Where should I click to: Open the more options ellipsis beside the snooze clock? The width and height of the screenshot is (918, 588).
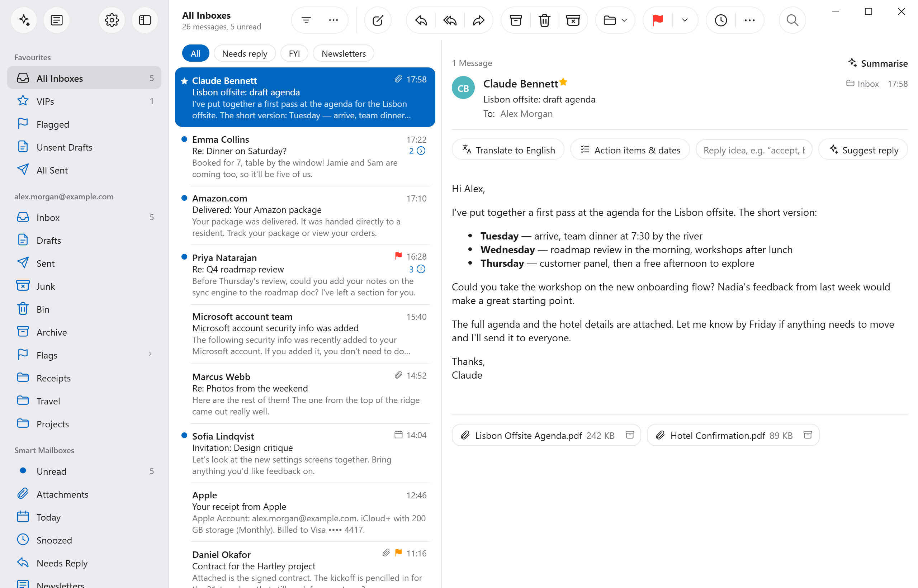[x=749, y=20]
